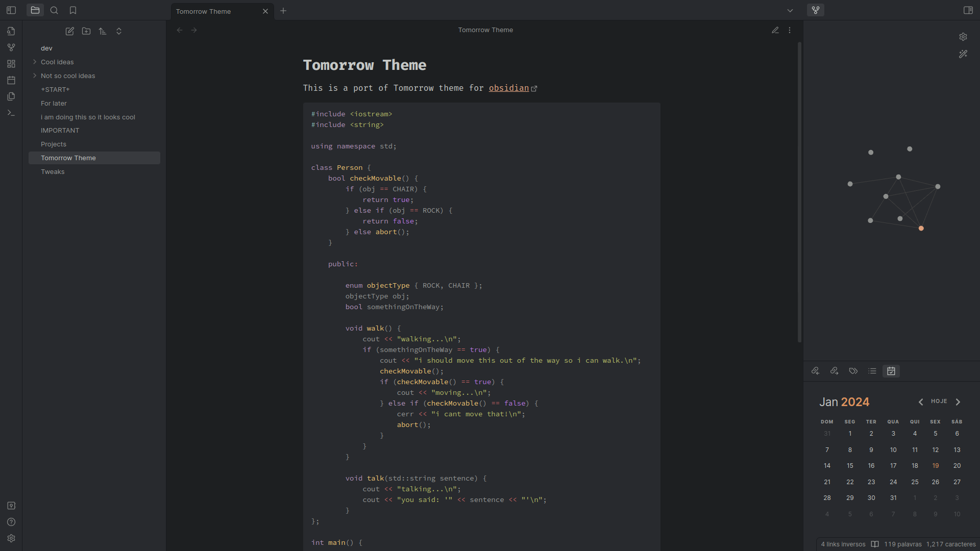The width and height of the screenshot is (980, 551).
Task: Navigate forward in note history
Action: click(194, 30)
